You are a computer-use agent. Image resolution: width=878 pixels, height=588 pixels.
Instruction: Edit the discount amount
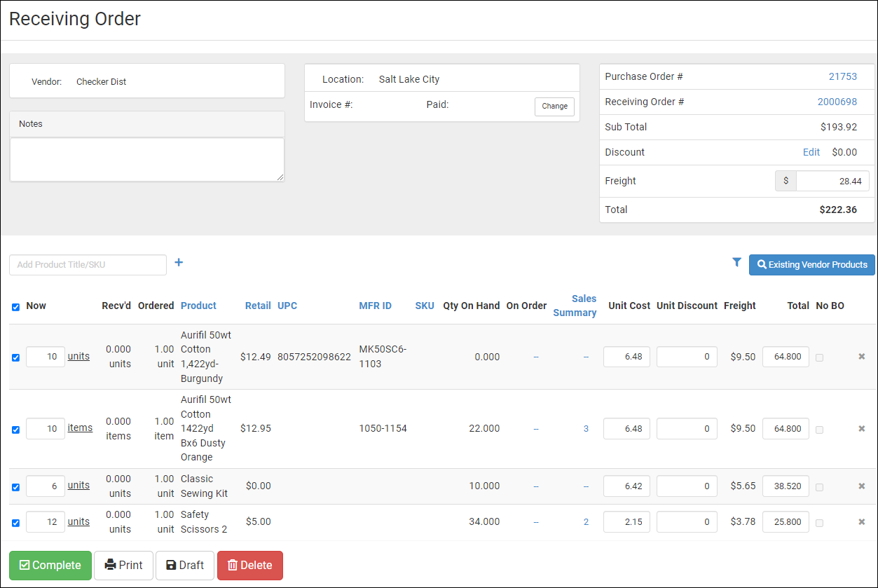(811, 152)
